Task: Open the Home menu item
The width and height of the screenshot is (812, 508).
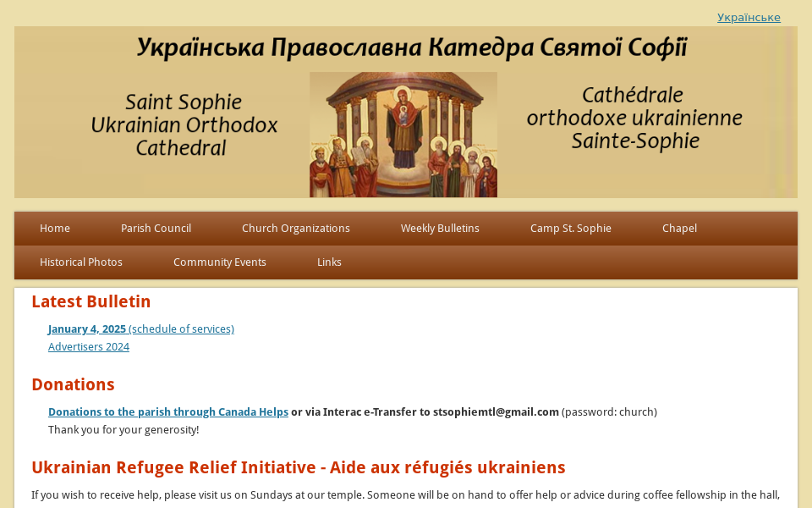Action: [x=55, y=229]
